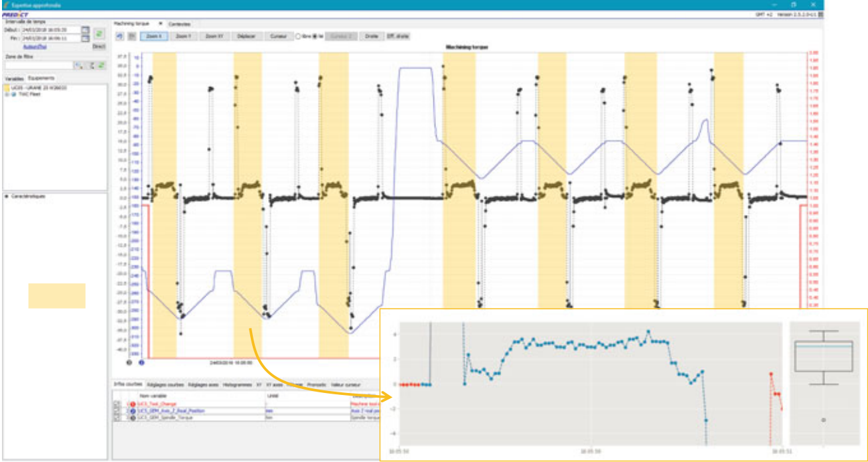Switch to the Contextes tab
The image size is (868, 462).
click(179, 23)
